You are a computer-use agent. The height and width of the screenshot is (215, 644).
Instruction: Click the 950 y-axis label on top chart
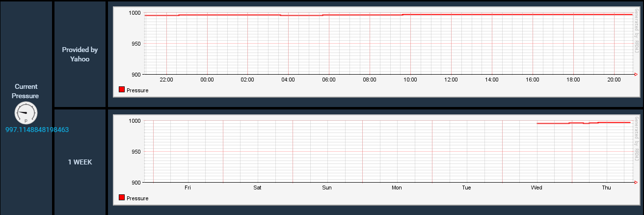tap(134, 44)
